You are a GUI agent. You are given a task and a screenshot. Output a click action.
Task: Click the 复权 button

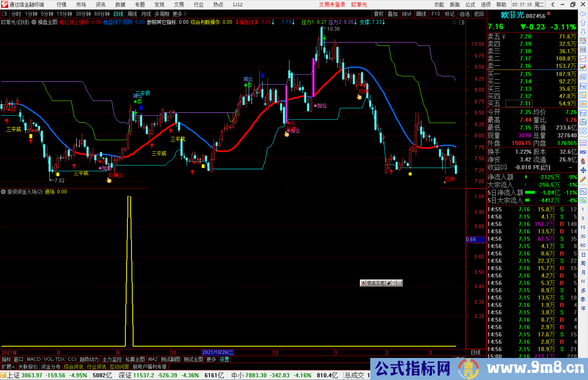coord(379,14)
